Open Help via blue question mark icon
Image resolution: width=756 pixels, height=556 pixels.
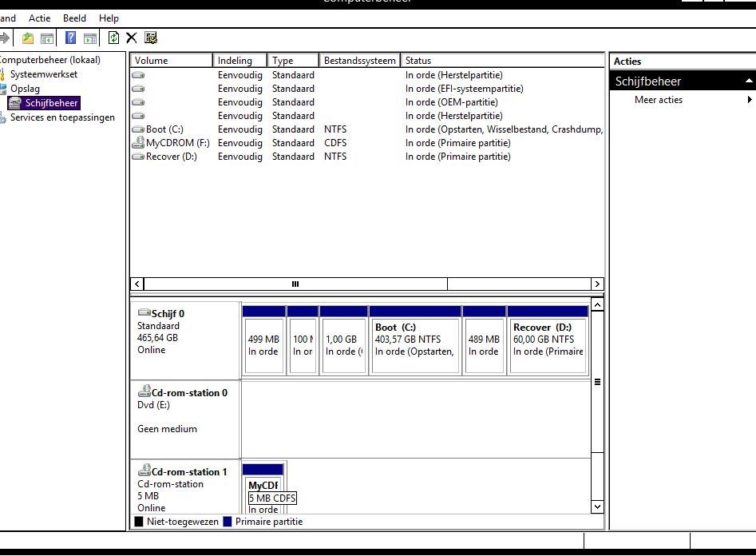[70, 38]
